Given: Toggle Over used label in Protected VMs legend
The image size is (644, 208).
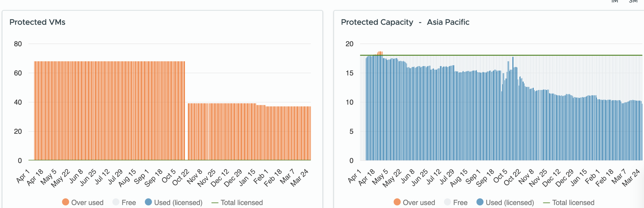Looking at the screenshot, I should [x=87, y=202].
